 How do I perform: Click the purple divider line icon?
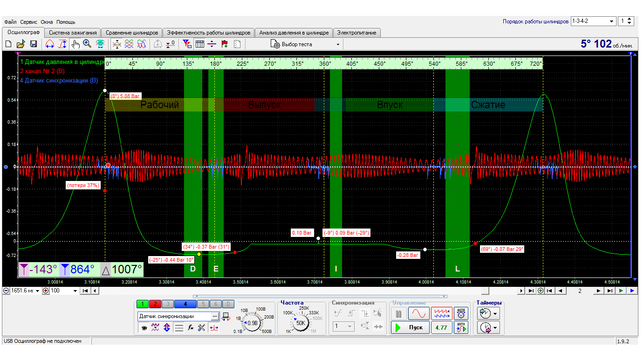point(212,44)
